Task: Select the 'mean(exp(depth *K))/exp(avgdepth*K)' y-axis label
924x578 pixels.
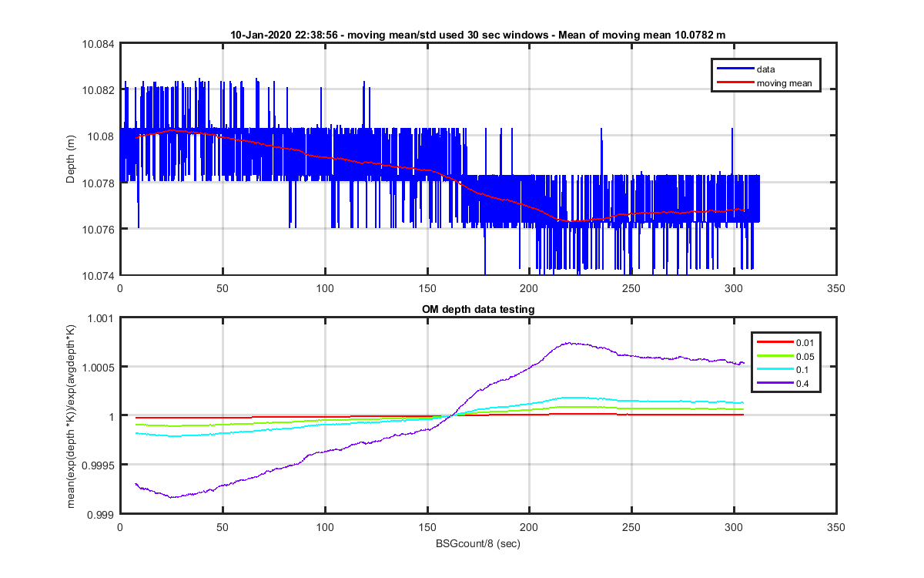Action: 71,416
